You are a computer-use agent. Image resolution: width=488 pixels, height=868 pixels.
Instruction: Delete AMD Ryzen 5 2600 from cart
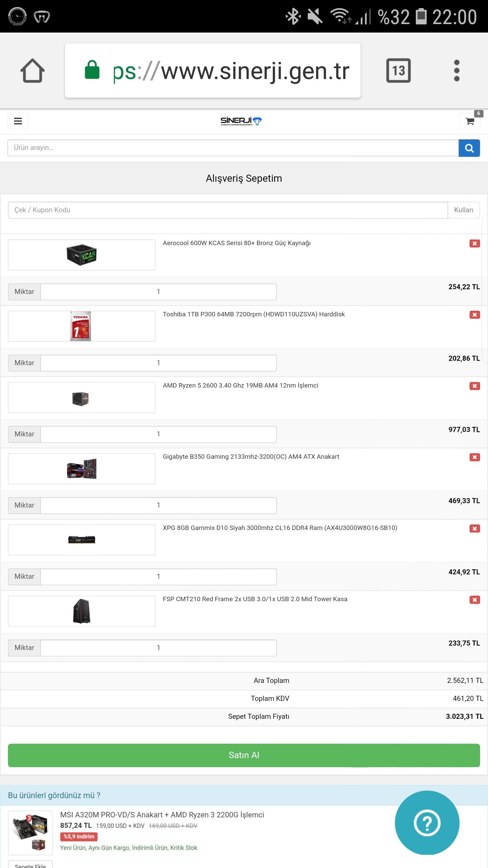pyautogui.click(x=474, y=386)
